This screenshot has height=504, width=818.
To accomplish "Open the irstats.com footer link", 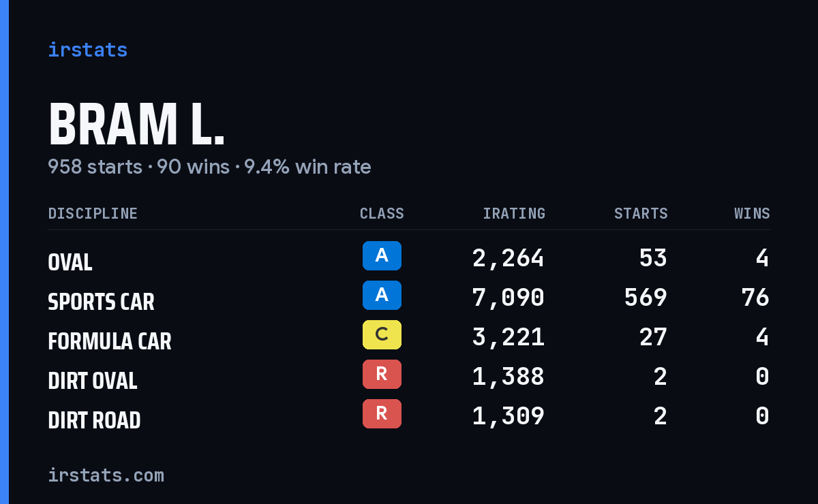I will [106, 475].
